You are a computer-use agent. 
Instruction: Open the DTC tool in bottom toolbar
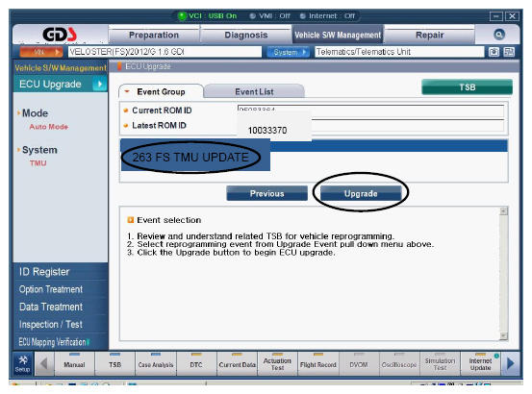tap(196, 364)
